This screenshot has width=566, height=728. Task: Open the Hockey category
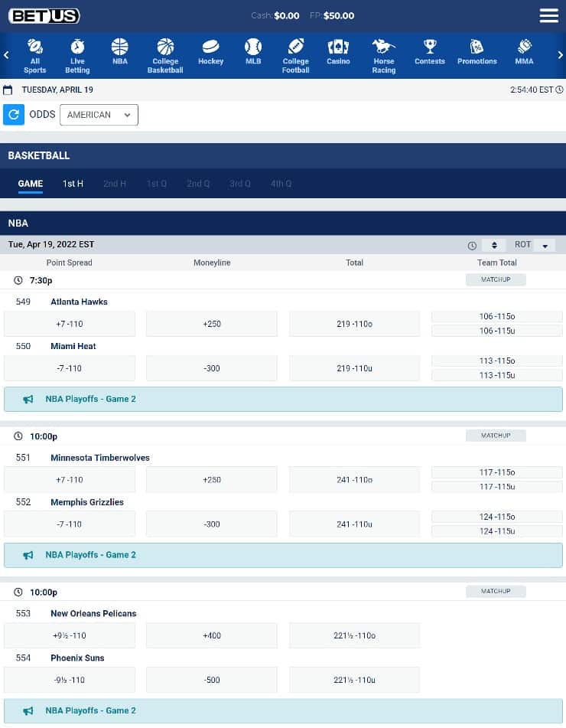click(210, 51)
